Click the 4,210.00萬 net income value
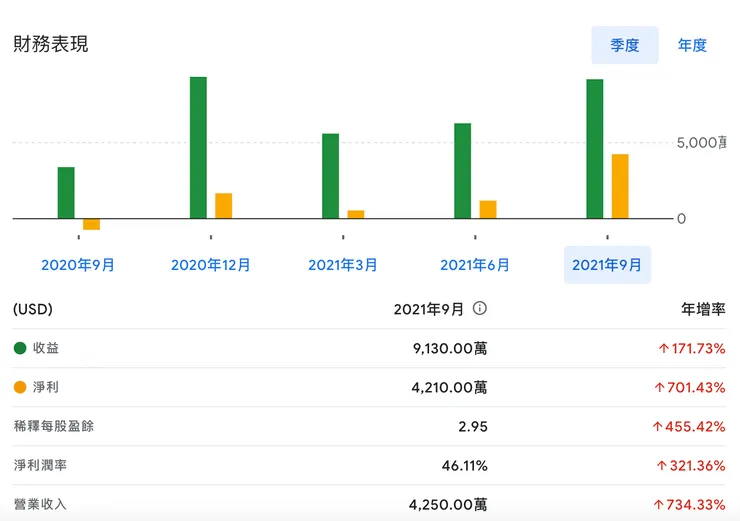 pyautogui.click(x=449, y=387)
